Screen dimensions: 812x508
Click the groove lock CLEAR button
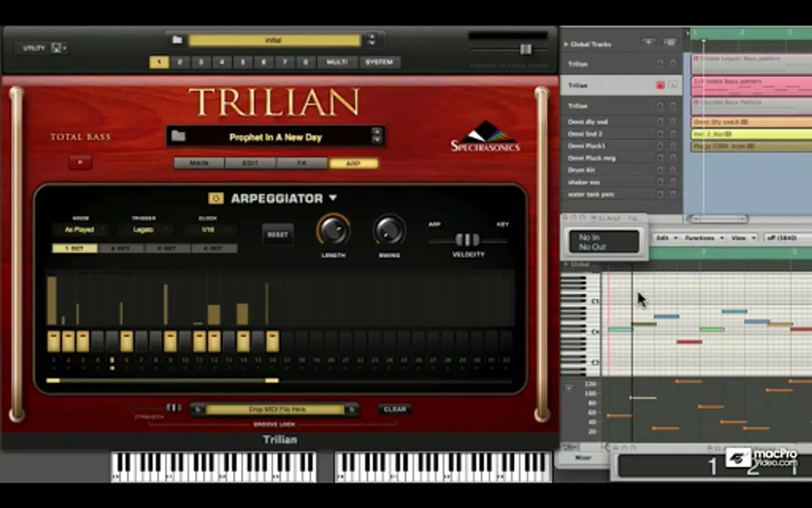click(395, 409)
